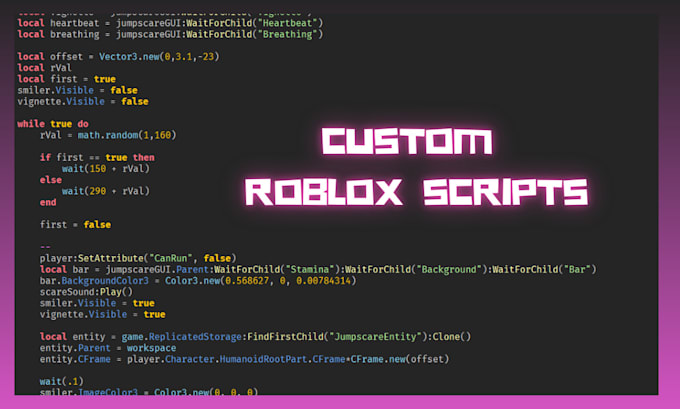The height and width of the screenshot is (409, 680).
Task: Click the line 'local heartbeat = jumpscareGUI:WaitForChild("Heartbeat")'
Action: click(170, 23)
